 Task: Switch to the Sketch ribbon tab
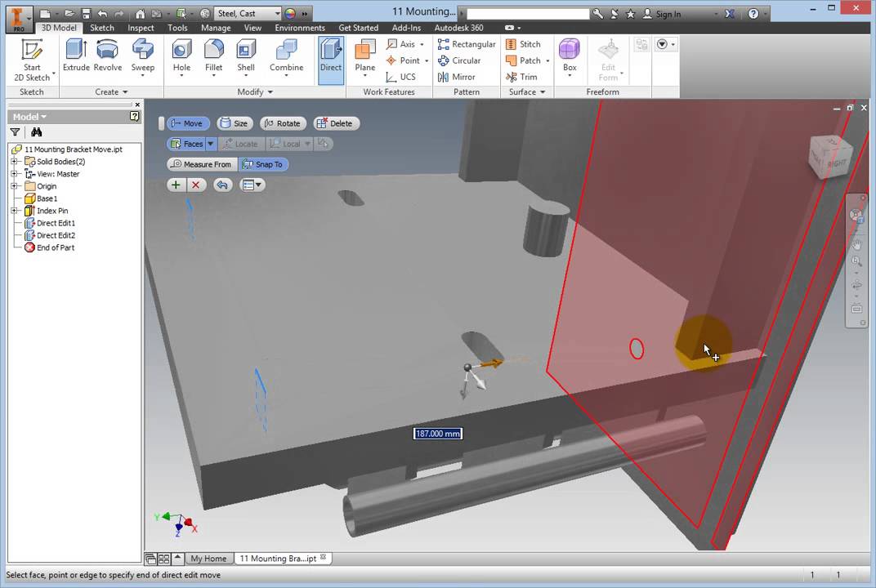coord(101,28)
